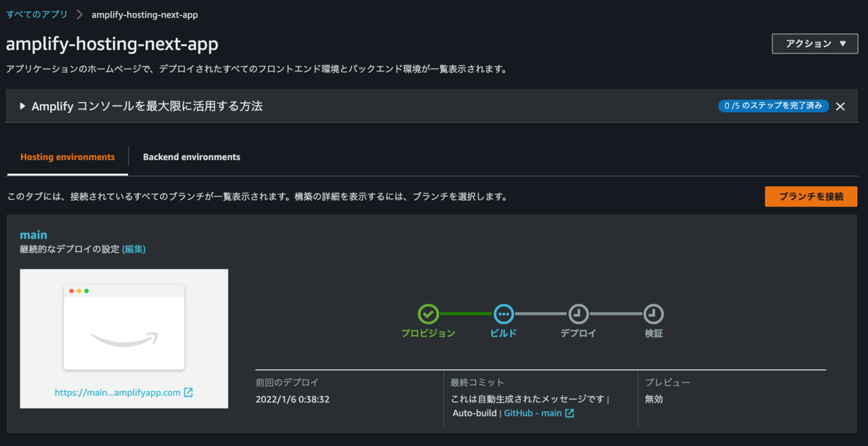Switch to the Hosting environments tab
Image resolution: width=868 pixels, height=446 pixels.
pyautogui.click(x=67, y=157)
